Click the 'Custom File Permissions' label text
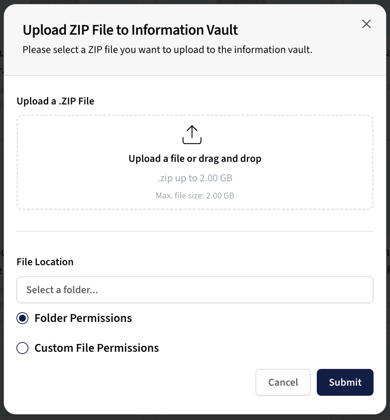 point(97,348)
